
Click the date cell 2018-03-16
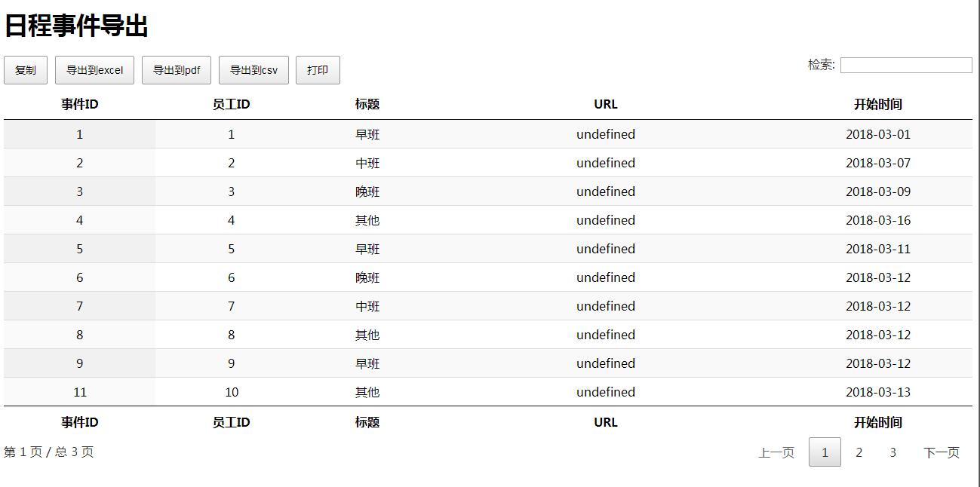(877, 220)
